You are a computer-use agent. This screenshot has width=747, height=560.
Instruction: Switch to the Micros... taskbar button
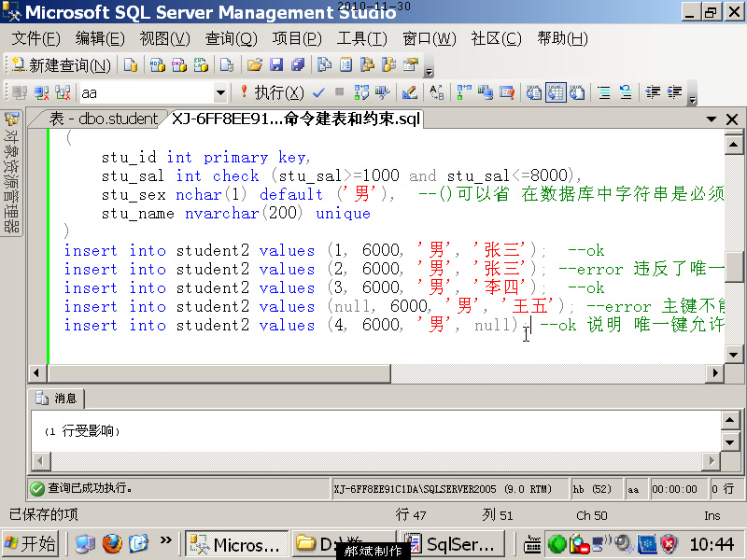click(x=237, y=543)
